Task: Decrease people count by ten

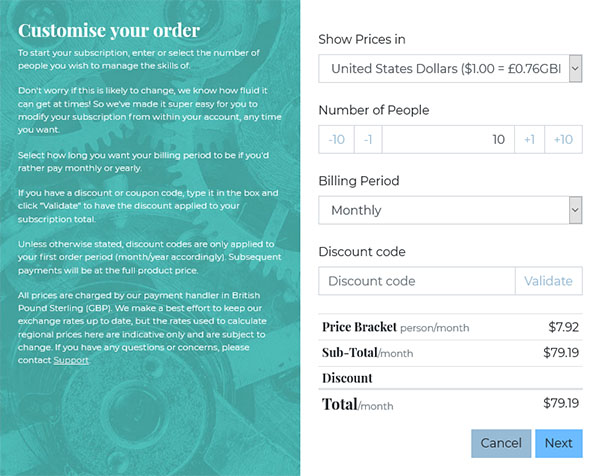Action: tap(336, 139)
